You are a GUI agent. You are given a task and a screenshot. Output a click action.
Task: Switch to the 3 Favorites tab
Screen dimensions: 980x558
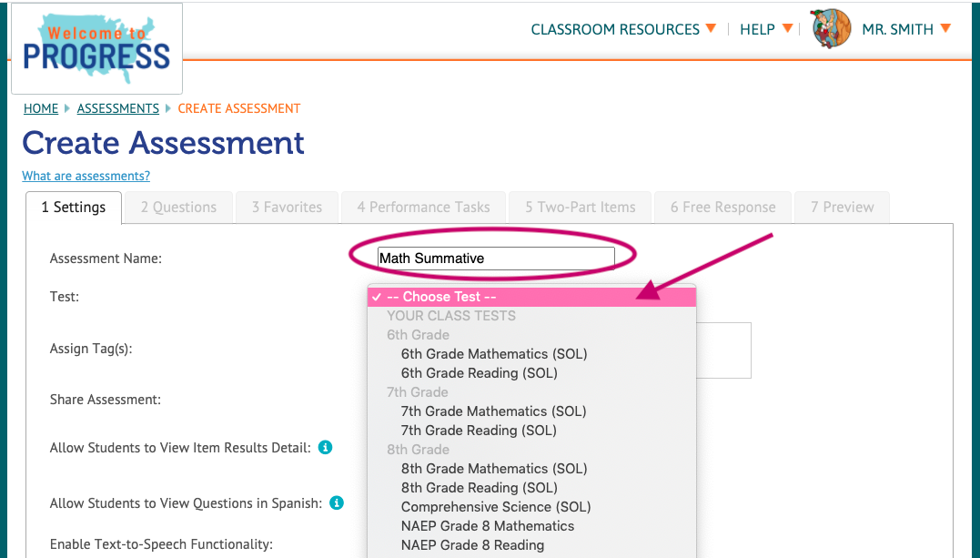[x=287, y=208]
